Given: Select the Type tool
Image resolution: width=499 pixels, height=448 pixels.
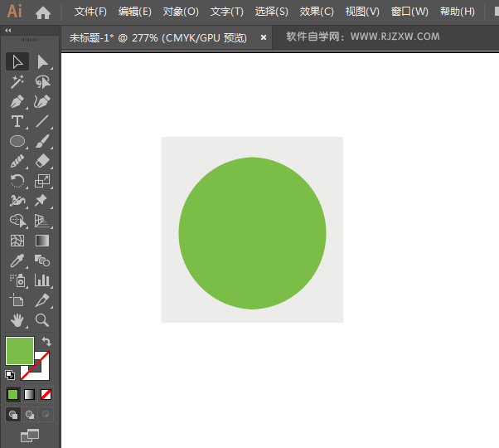Looking at the screenshot, I should 17,121.
